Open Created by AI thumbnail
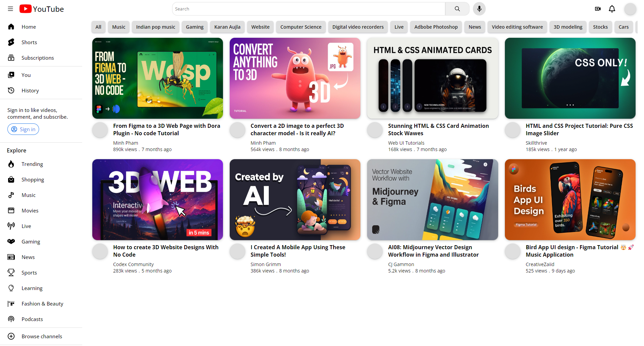Image resolution: width=644 pixels, height=346 pixels. [x=295, y=200]
